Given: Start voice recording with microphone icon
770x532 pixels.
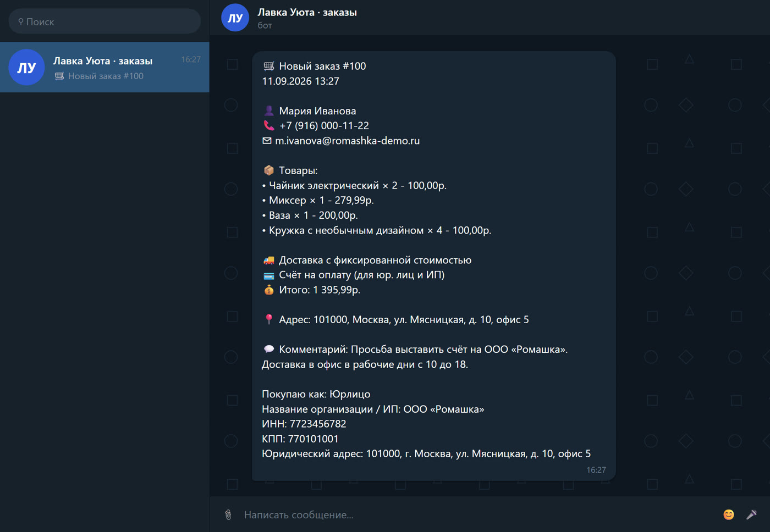Looking at the screenshot, I should (x=751, y=514).
